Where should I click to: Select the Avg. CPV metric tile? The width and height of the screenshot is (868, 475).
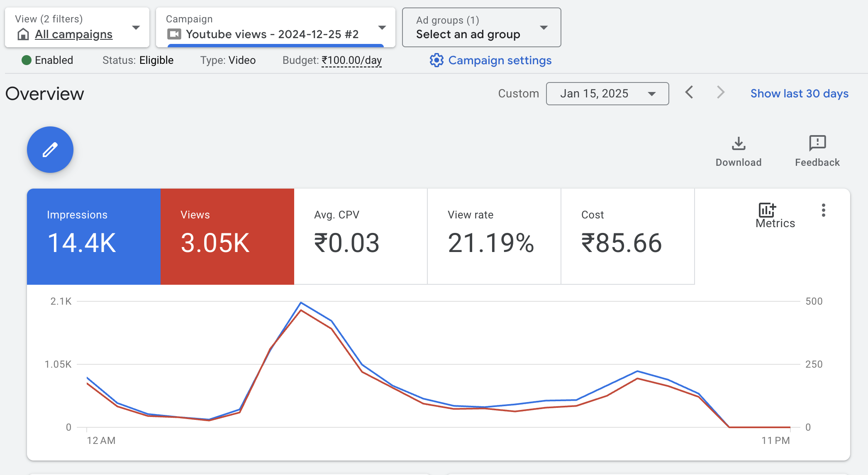(361, 236)
